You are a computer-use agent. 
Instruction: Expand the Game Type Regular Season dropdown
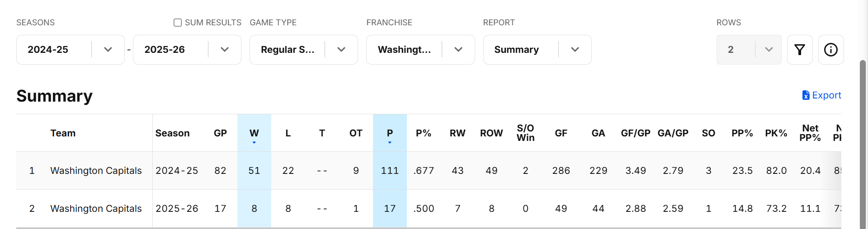coord(341,50)
